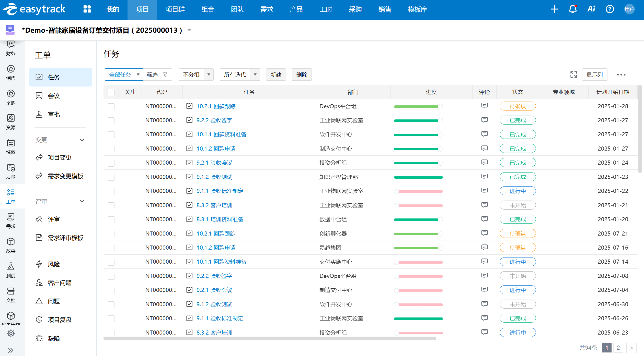Select checkbox of 9.1.2 验收测试 知识产权管理部 row
The height and width of the screenshot is (356, 644).
coord(111,177)
